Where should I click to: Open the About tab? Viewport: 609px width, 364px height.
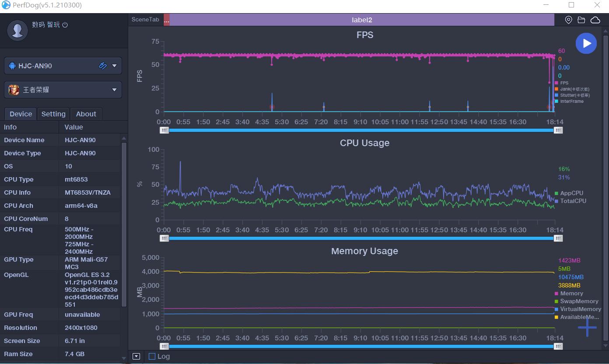(x=86, y=114)
